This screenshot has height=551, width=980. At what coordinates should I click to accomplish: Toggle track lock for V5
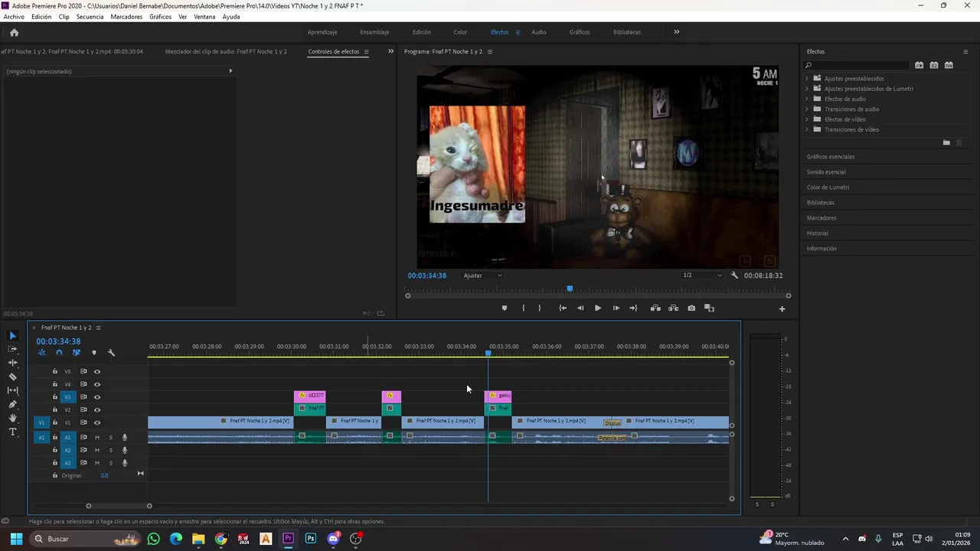click(x=54, y=371)
